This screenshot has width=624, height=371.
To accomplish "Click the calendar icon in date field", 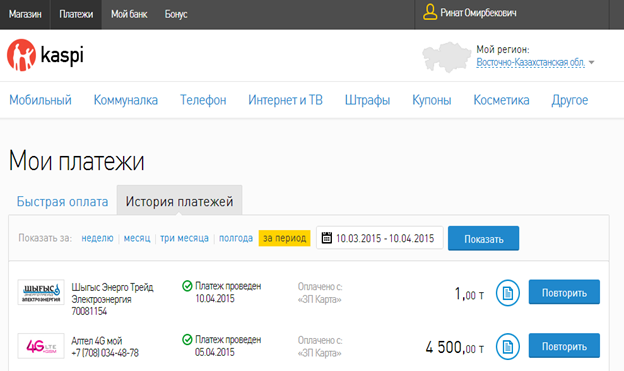I will tap(327, 238).
